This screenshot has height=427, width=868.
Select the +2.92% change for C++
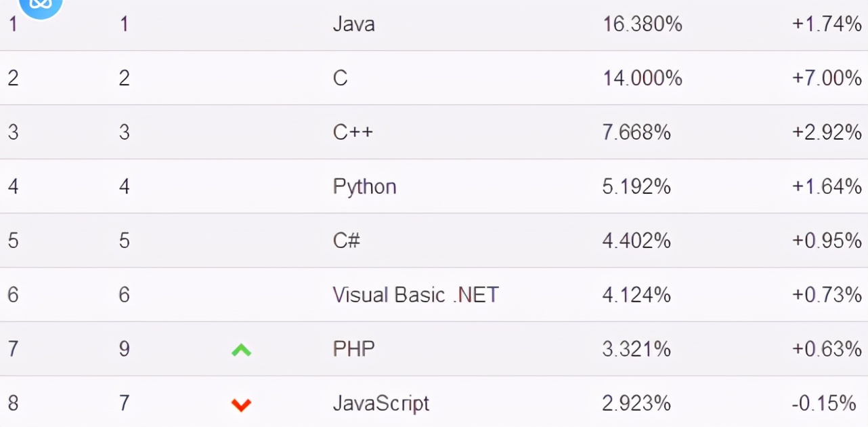point(826,132)
